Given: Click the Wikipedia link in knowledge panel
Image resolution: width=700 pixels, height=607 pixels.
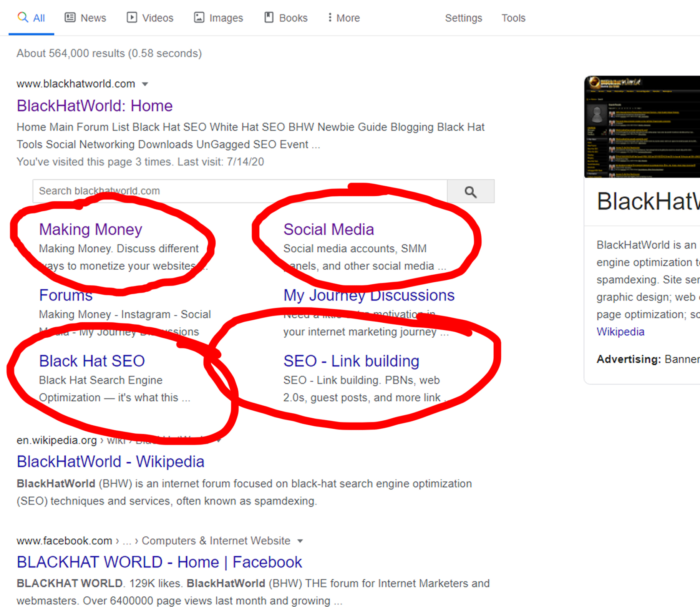Looking at the screenshot, I should [620, 332].
